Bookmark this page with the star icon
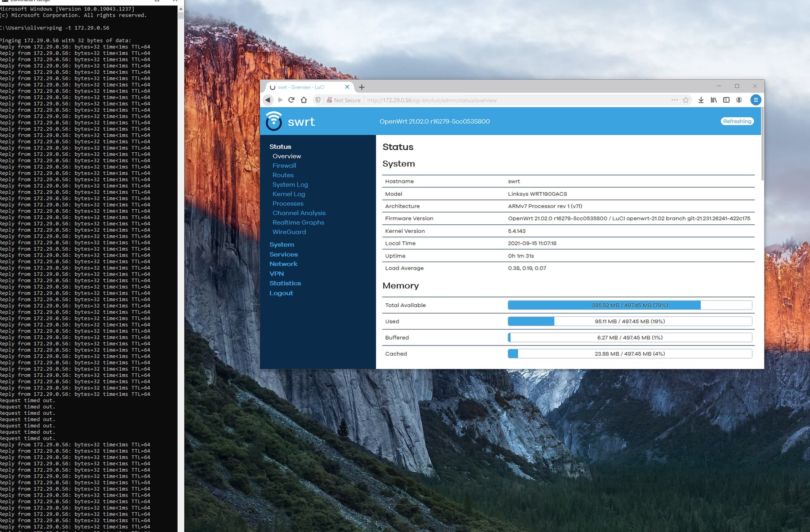The image size is (810, 532). (686, 100)
